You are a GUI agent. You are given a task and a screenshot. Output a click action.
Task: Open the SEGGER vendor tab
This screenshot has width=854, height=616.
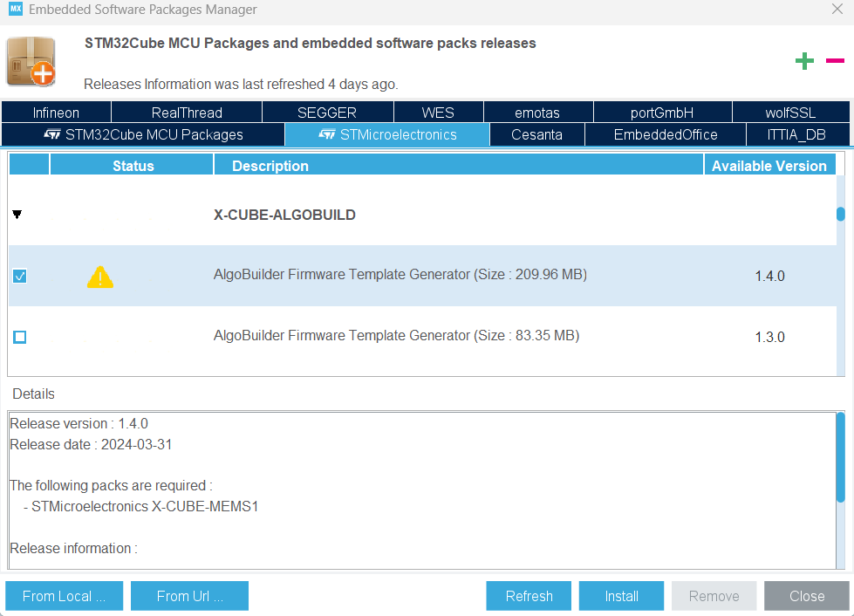[327, 113]
